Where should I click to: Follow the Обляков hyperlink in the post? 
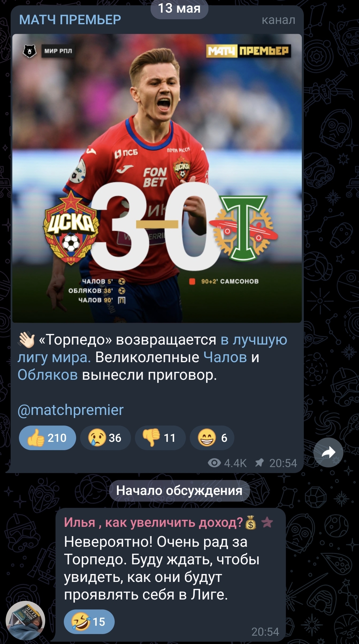48,375
